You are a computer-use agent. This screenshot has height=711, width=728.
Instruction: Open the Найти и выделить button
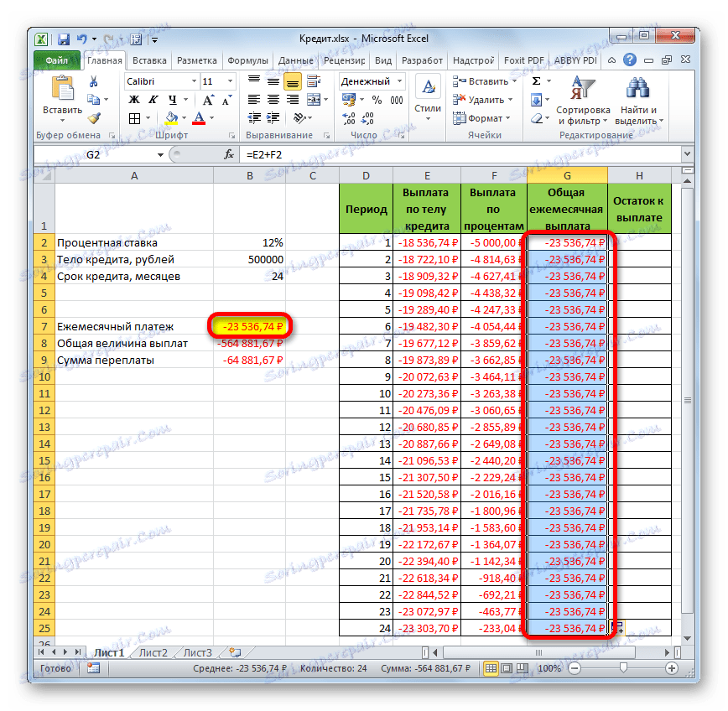click(x=639, y=101)
